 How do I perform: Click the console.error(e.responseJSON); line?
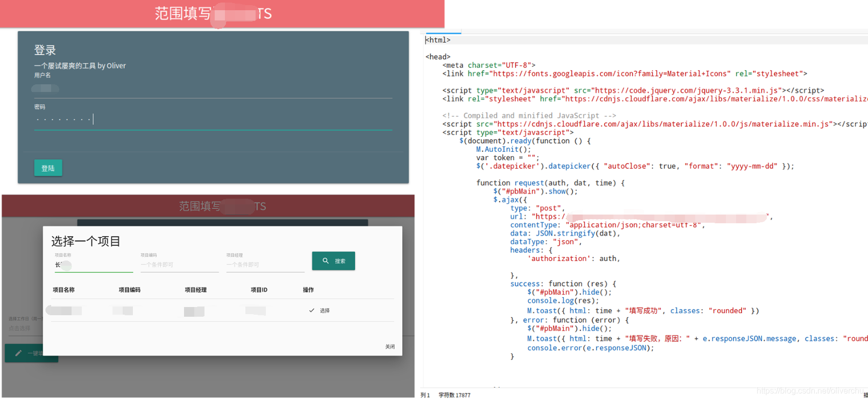tap(590, 348)
